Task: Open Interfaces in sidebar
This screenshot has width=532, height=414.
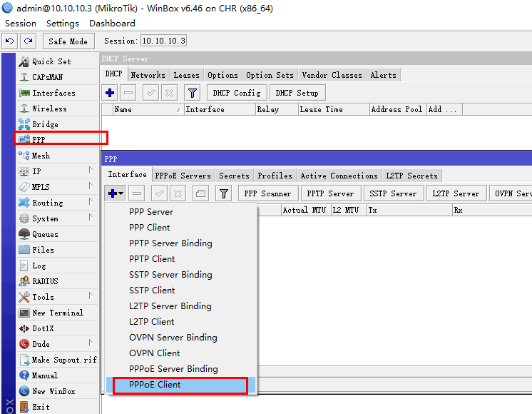Action: pyautogui.click(x=57, y=93)
